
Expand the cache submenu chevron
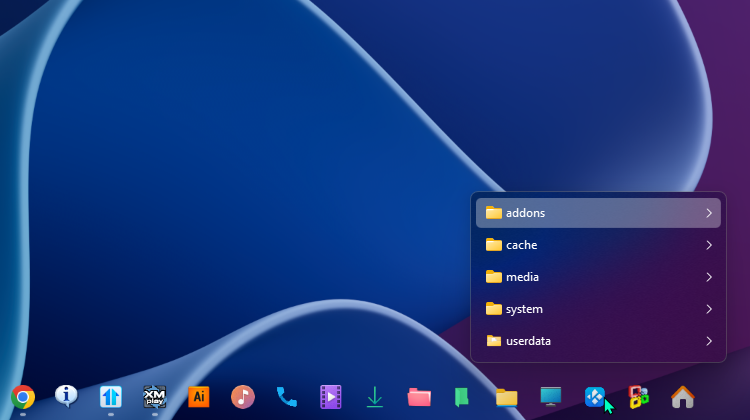[709, 245]
